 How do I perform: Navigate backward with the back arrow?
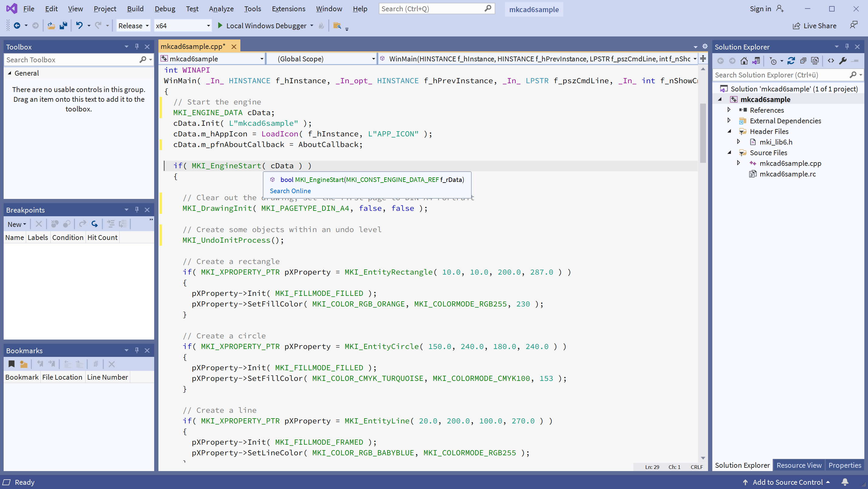click(x=17, y=26)
